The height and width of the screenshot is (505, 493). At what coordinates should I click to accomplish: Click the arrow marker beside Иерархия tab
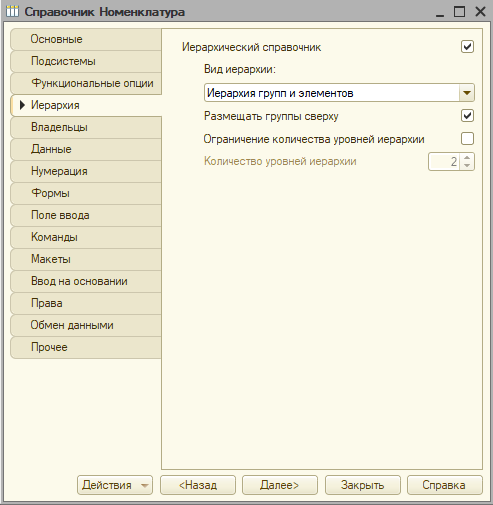pyautogui.click(x=22, y=105)
